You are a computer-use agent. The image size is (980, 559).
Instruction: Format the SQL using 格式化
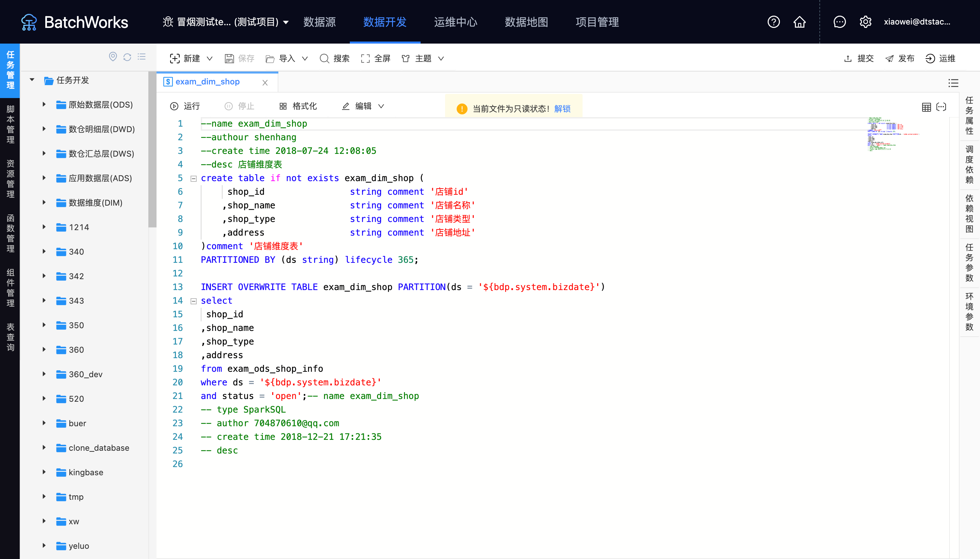click(x=299, y=106)
